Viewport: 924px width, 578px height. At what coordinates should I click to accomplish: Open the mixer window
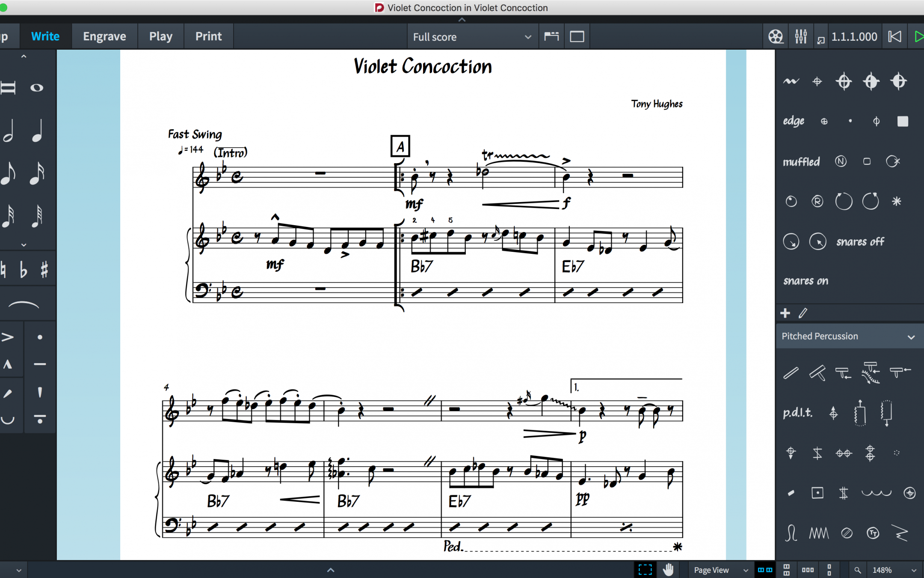click(x=801, y=37)
